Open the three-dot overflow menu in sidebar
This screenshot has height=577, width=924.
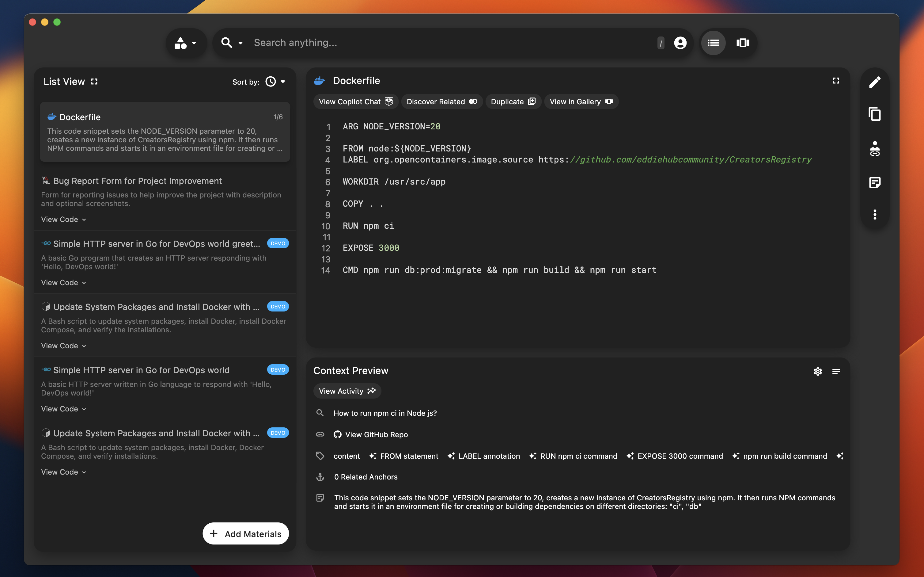coord(874,215)
